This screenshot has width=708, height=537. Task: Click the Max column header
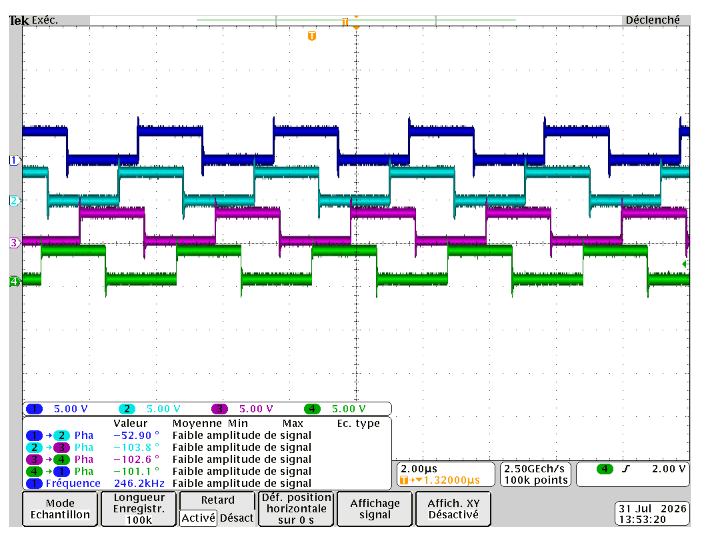(293, 423)
